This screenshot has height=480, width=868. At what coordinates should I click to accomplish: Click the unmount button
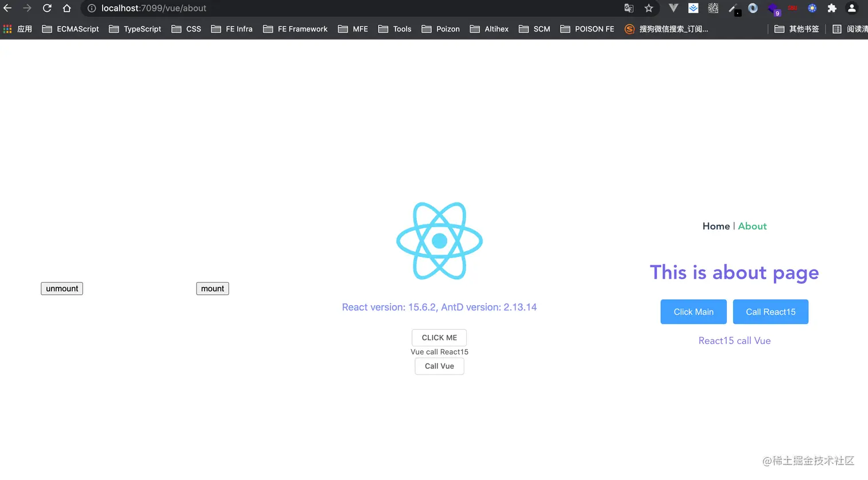[x=62, y=288]
